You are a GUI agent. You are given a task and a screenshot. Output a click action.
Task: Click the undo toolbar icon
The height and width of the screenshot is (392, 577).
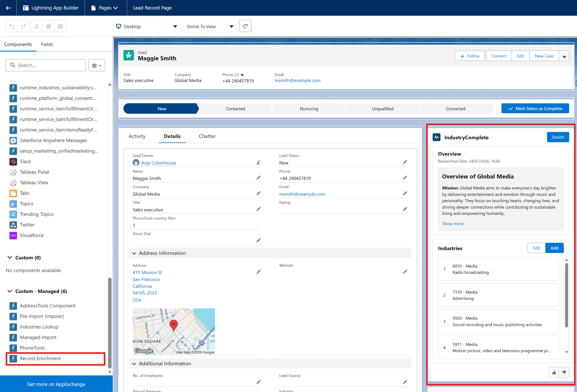(12, 26)
